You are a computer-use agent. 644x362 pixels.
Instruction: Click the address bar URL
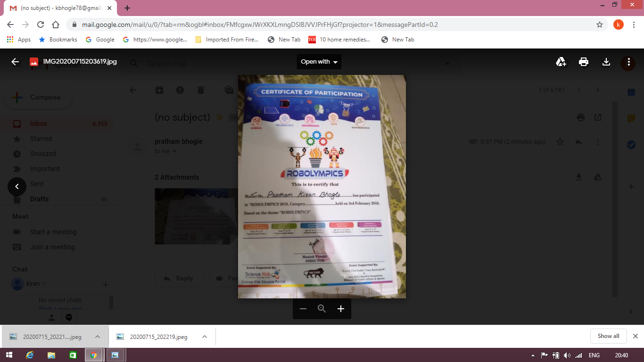pos(260,25)
